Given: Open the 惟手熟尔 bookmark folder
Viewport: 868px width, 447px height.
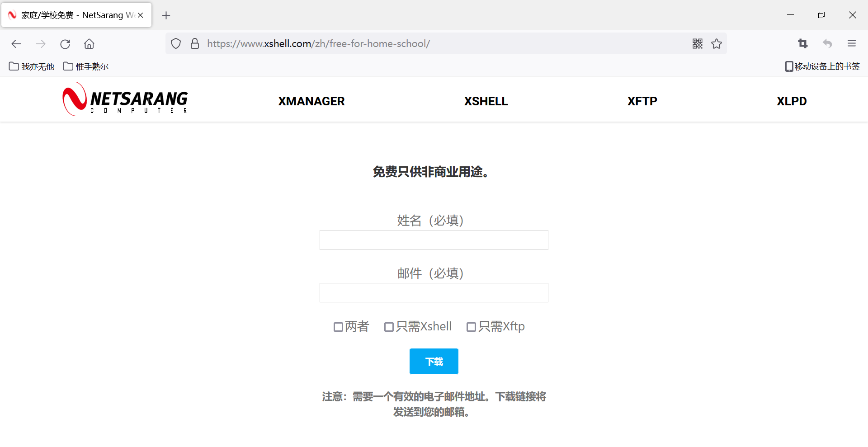Looking at the screenshot, I should [x=86, y=66].
